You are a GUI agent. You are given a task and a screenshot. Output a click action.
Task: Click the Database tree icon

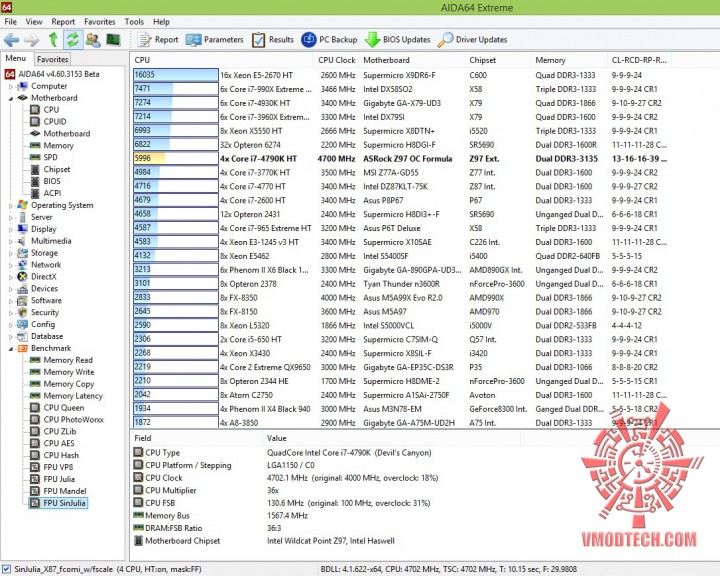click(22, 337)
